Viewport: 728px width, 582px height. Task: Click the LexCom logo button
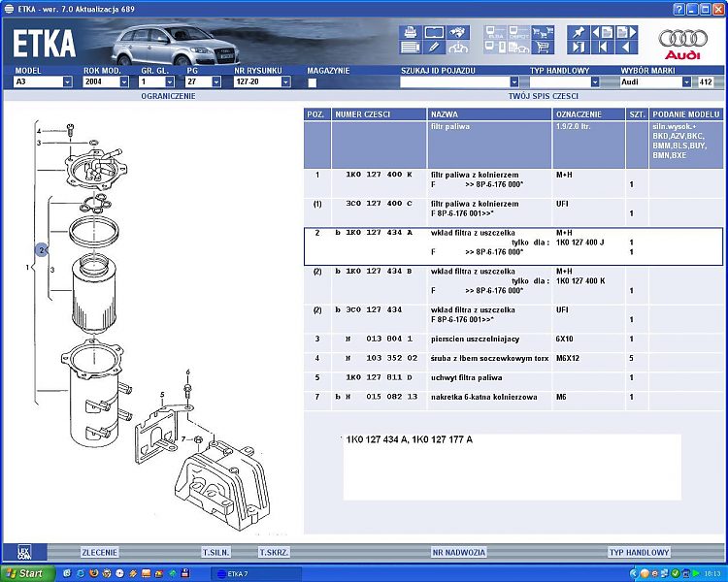click(x=24, y=552)
